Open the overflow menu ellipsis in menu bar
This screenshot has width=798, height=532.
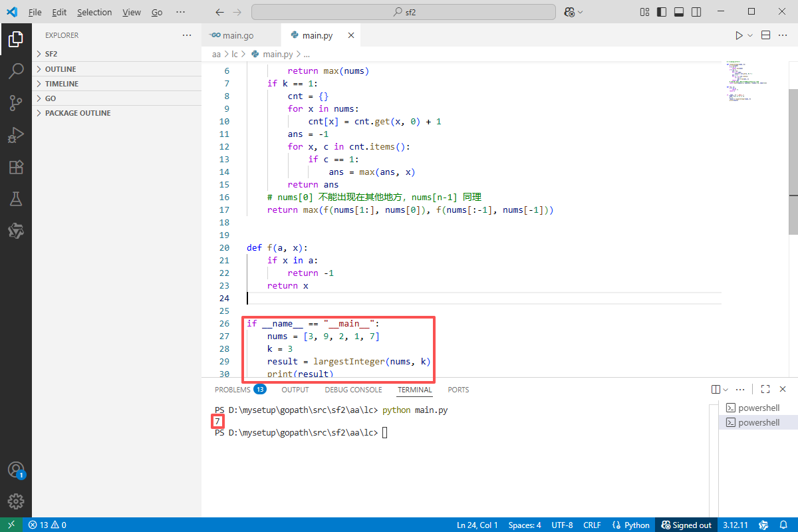click(181, 12)
